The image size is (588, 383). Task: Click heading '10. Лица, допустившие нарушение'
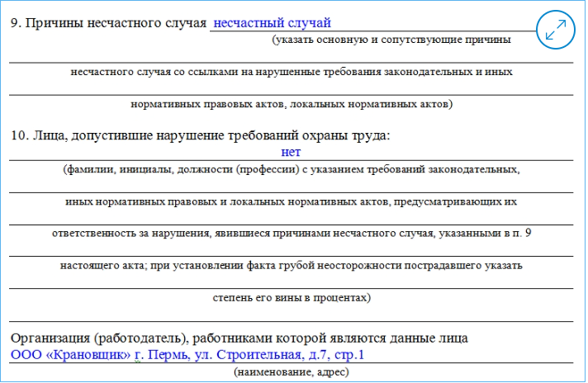[200, 135]
